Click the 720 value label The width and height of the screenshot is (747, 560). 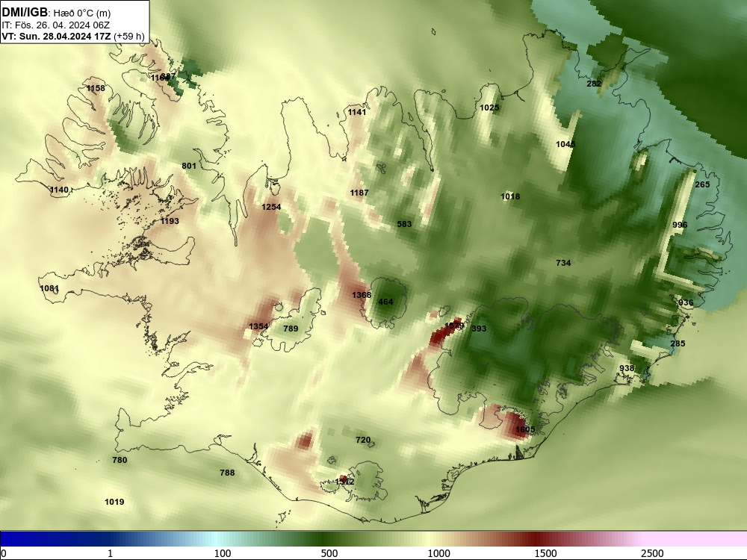tap(364, 440)
